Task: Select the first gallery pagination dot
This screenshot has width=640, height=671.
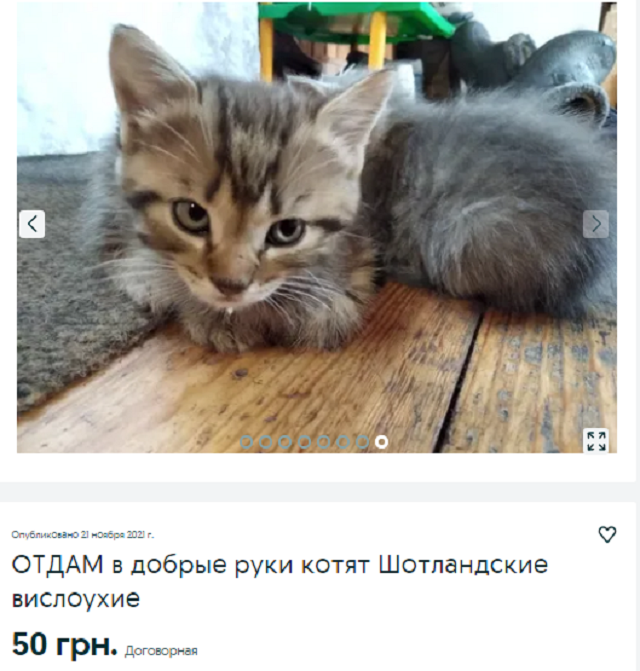Action: point(246,442)
